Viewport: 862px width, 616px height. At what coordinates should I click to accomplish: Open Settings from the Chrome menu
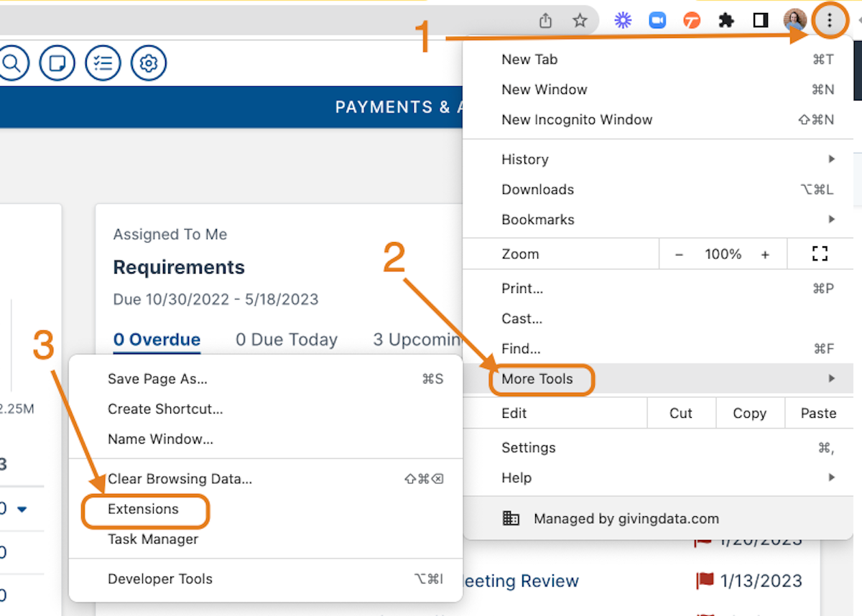pos(657,448)
